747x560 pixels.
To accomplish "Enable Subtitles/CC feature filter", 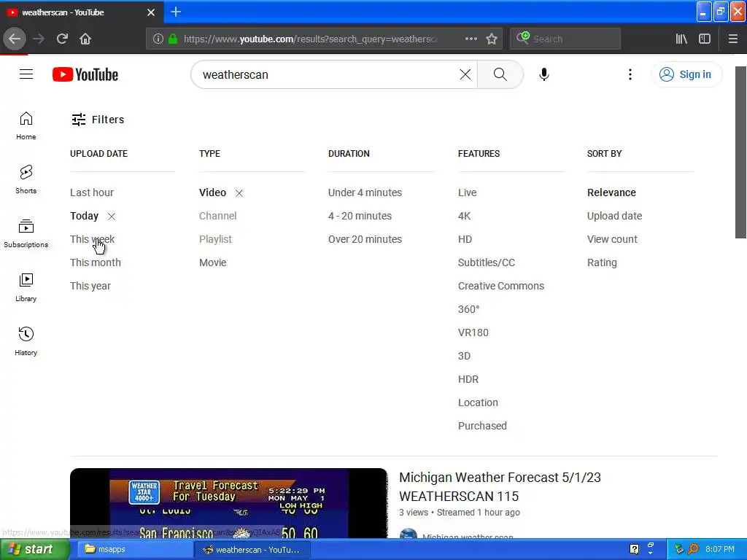I will [487, 262].
